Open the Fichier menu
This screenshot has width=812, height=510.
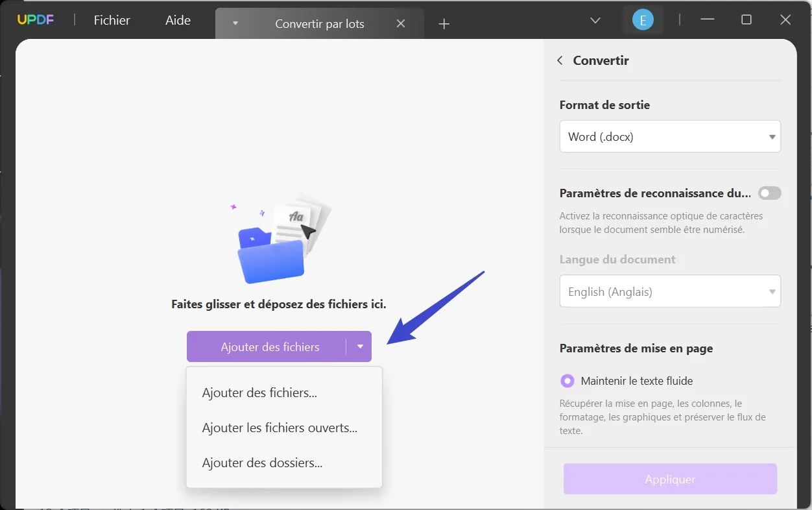pos(112,20)
